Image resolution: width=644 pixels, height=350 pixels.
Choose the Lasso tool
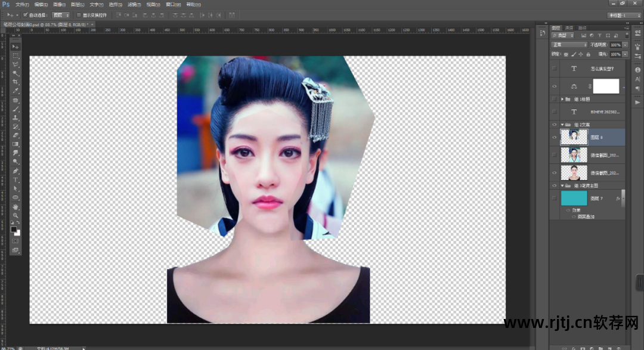pyautogui.click(x=16, y=64)
